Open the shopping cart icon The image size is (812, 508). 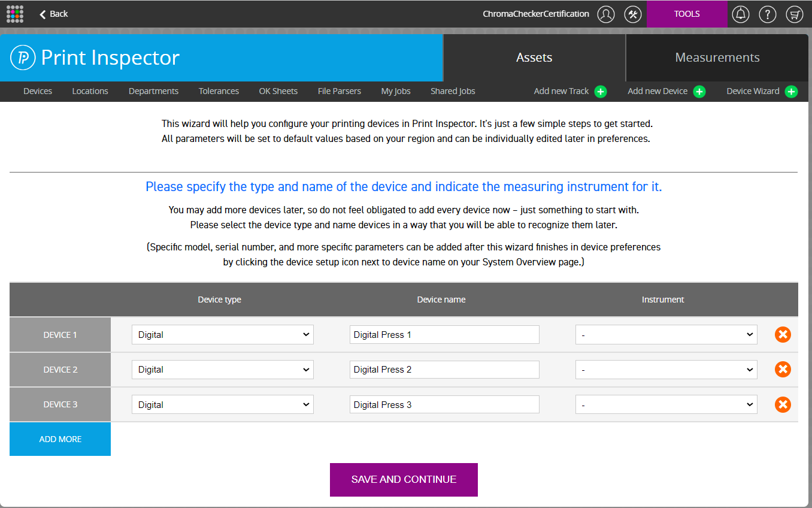[794, 14]
